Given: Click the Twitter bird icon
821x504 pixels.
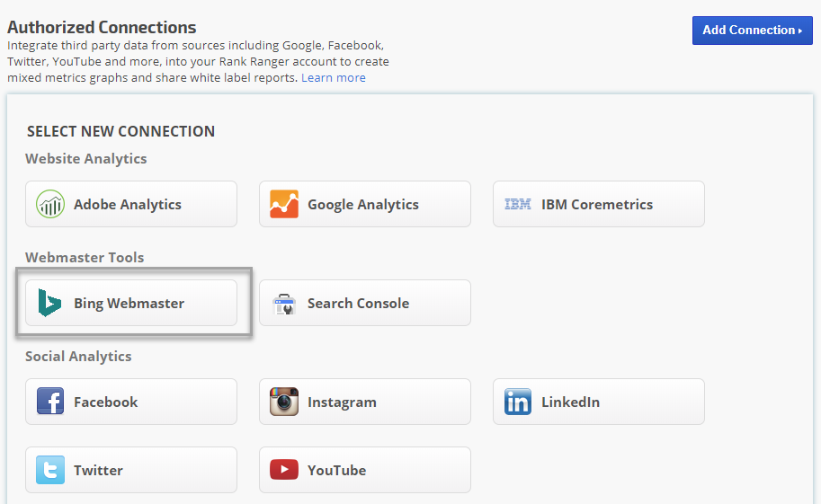Looking at the screenshot, I should coord(50,470).
